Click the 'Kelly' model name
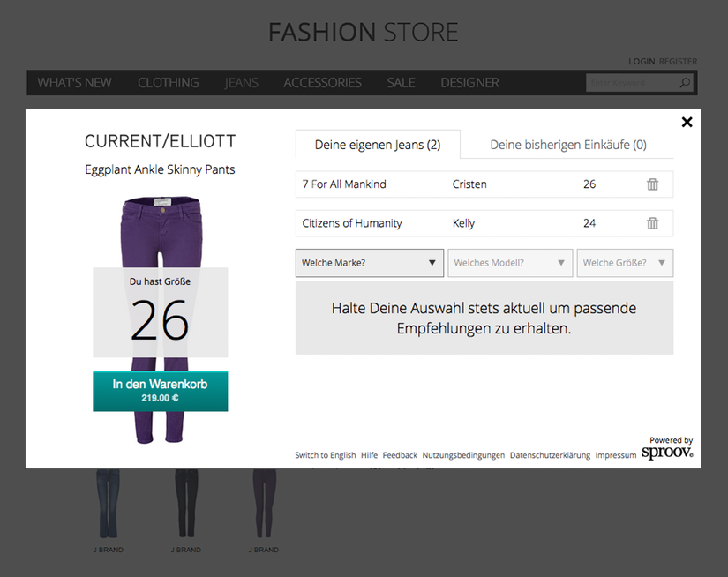The height and width of the screenshot is (577, 728). 464,223
